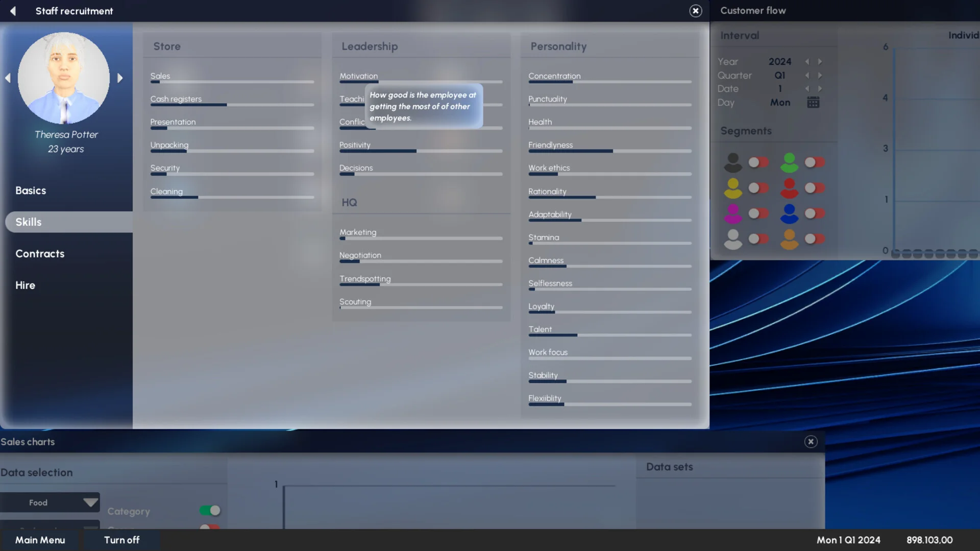Select the magenta customer segment icon
This screenshot has width=980, height=551.
733,213
